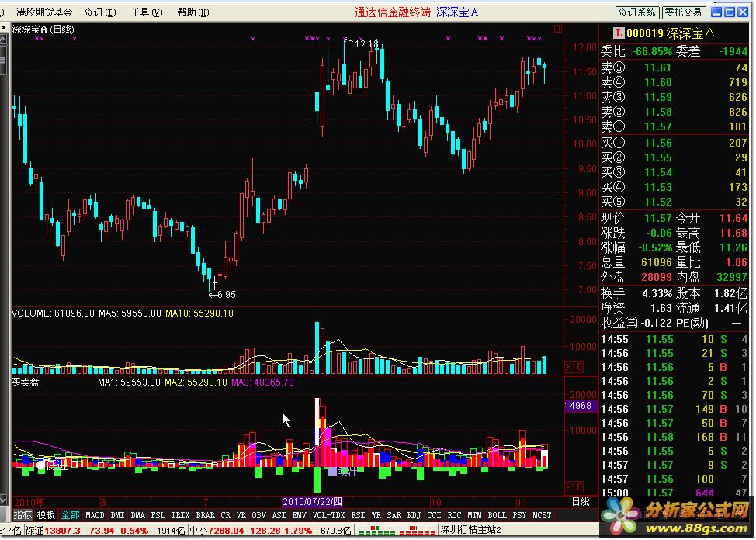This screenshot has height=540, width=756.
Task: Switch to the VR indicator
Action: (x=241, y=515)
